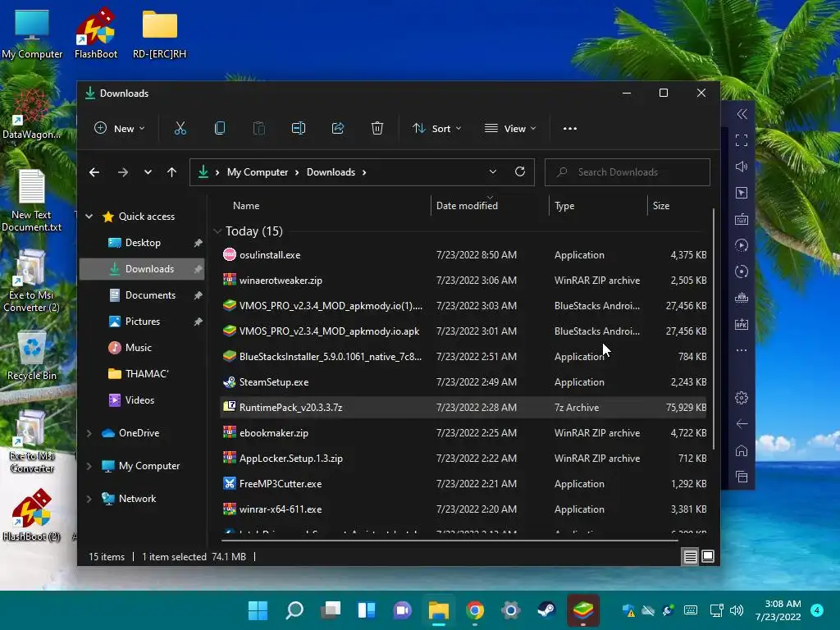Open the See more three-dots menu
Viewport: 840px width, 630px height.
pyautogui.click(x=570, y=129)
